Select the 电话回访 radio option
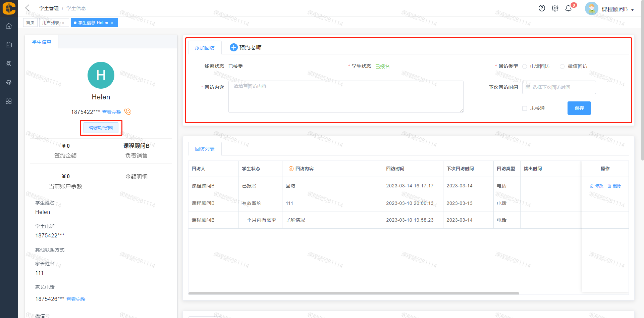The height and width of the screenshot is (318, 644). click(x=525, y=66)
